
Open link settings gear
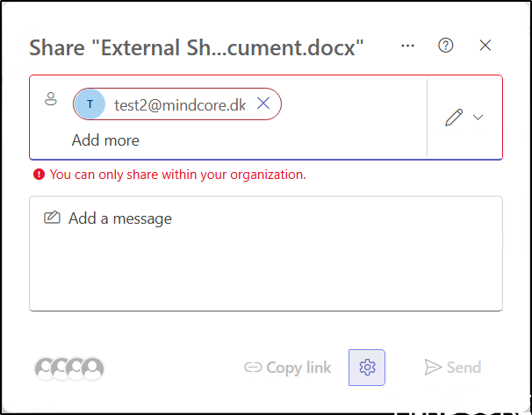click(367, 368)
